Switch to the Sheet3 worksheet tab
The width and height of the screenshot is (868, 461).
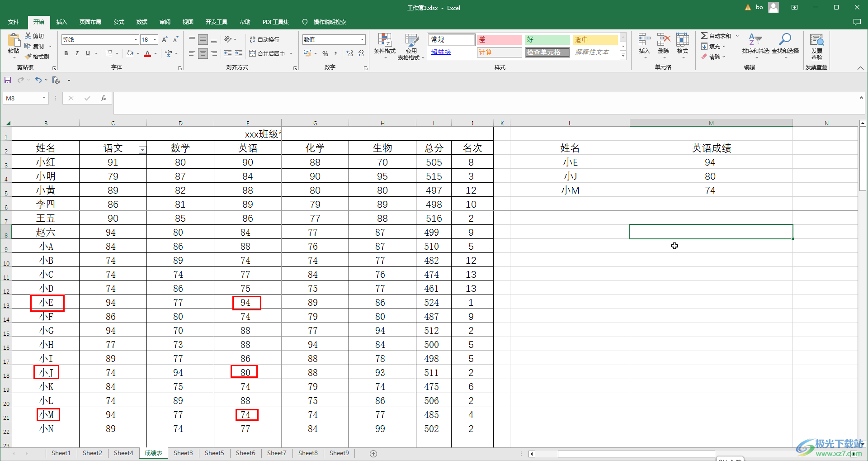click(x=183, y=453)
